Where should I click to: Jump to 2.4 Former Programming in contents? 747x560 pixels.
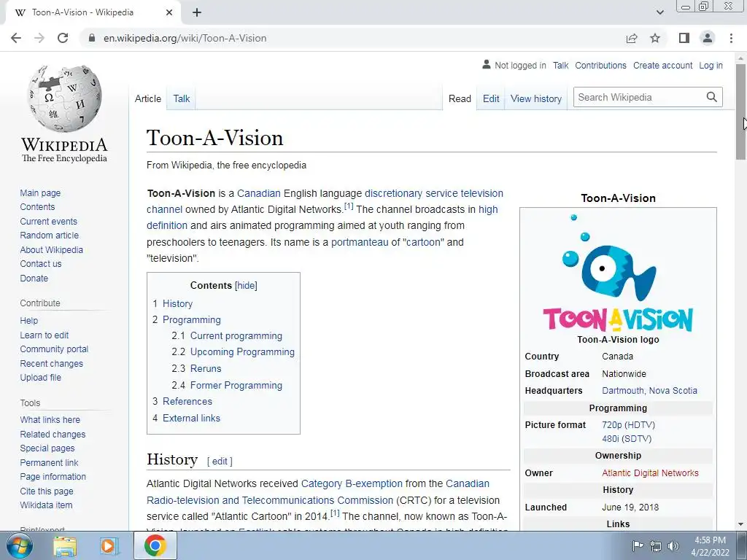[x=227, y=385]
